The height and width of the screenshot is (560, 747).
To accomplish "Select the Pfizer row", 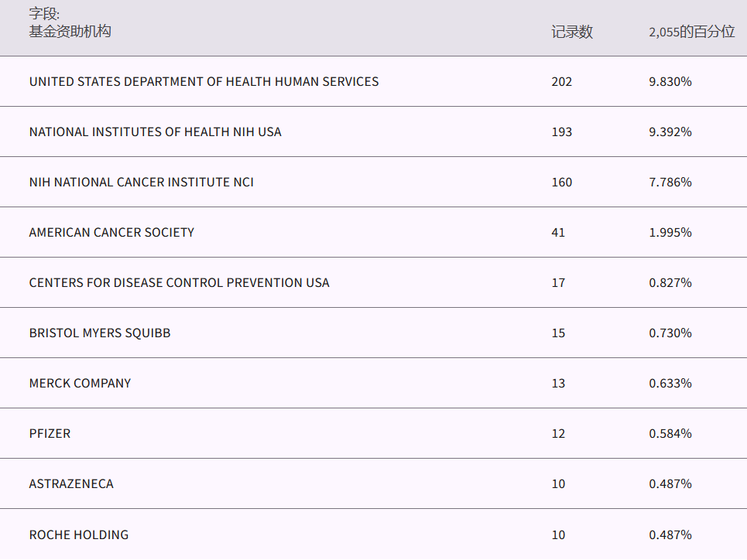I will (x=50, y=433).
